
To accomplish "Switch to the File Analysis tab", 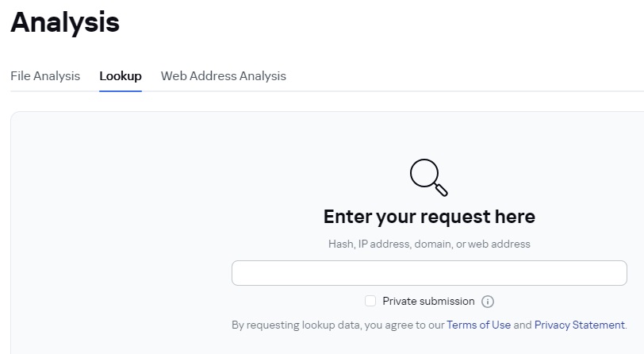I will (x=45, y=76).
